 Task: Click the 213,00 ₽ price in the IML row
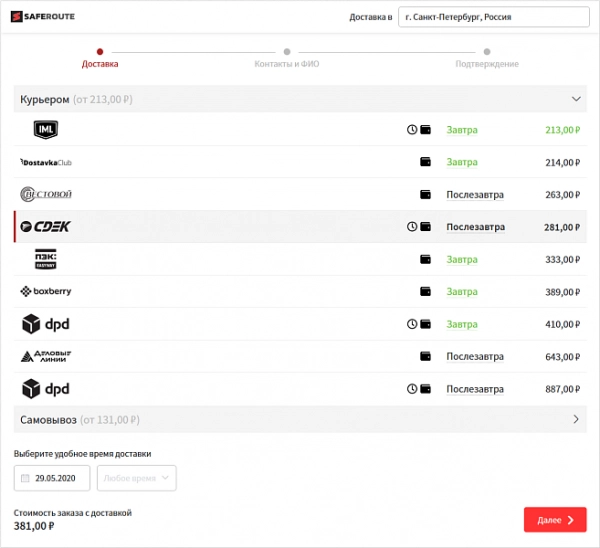tap(562, 130)
